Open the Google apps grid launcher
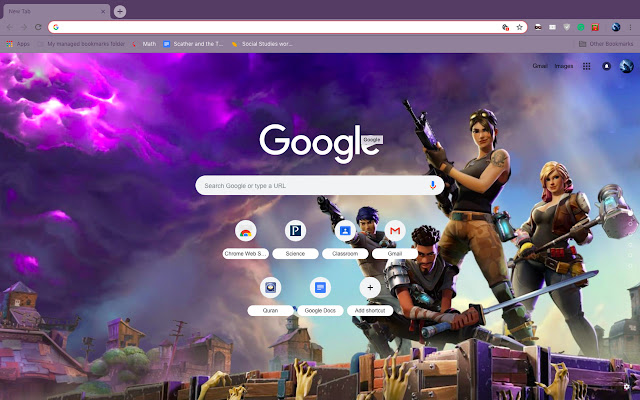 pyautogui.click(x=587, y=66)
